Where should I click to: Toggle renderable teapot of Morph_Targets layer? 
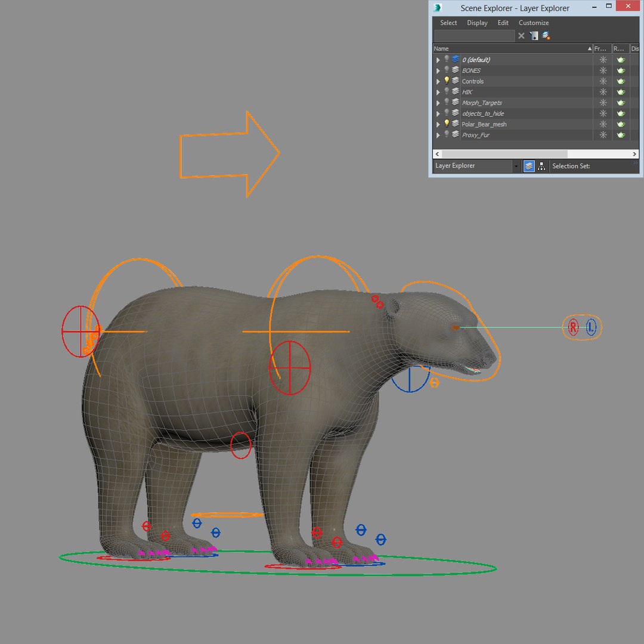pyautogui.click(x=621, y=103)
